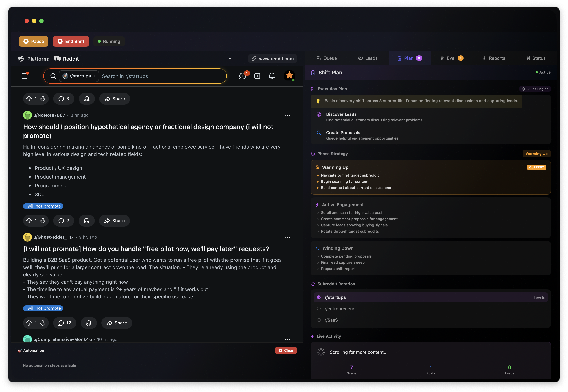Select the r/entrepreneur rotation radio button
The height and width of the screenshot is (392, 568).
point(319,309)
